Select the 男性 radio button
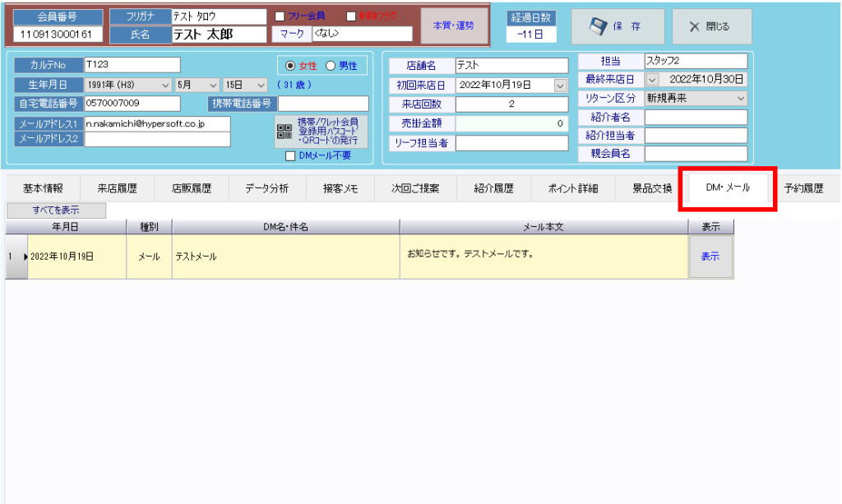842x504 pixels. [331, 66]
